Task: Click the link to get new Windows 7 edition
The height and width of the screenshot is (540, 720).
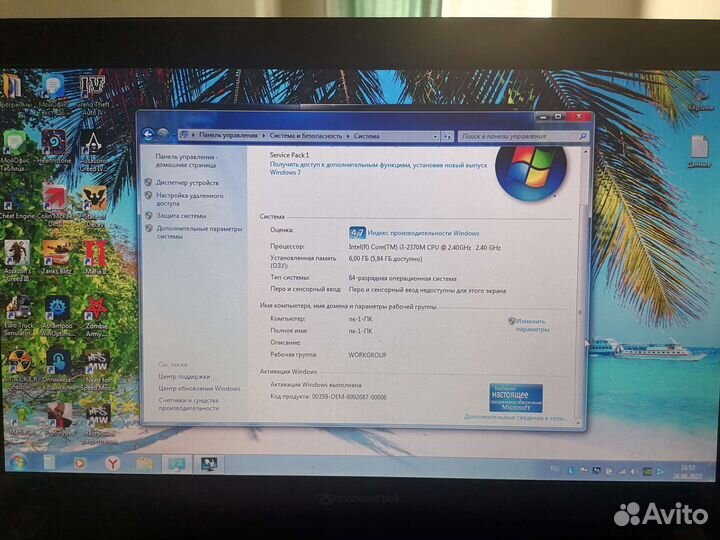Action: click(378, 169)
